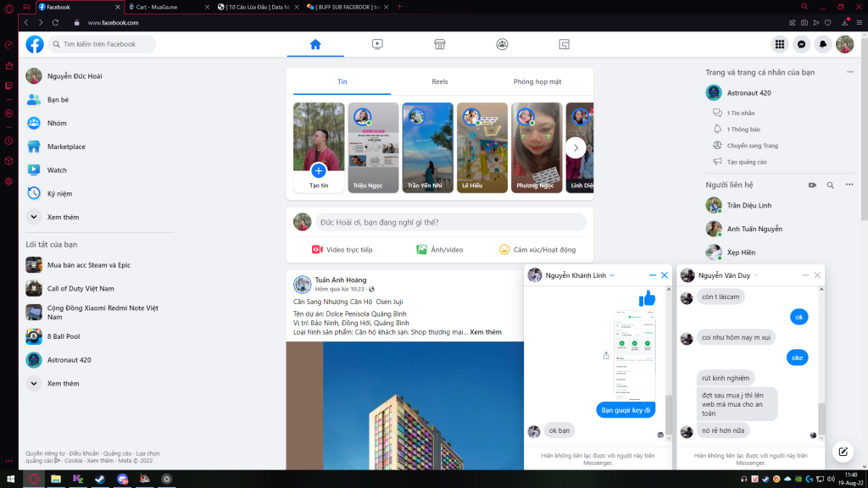This screenshot has height=488, width=868.
Task: Open Nguyễn Văn Duy chat options dropdown
Action: coord(756,275)
